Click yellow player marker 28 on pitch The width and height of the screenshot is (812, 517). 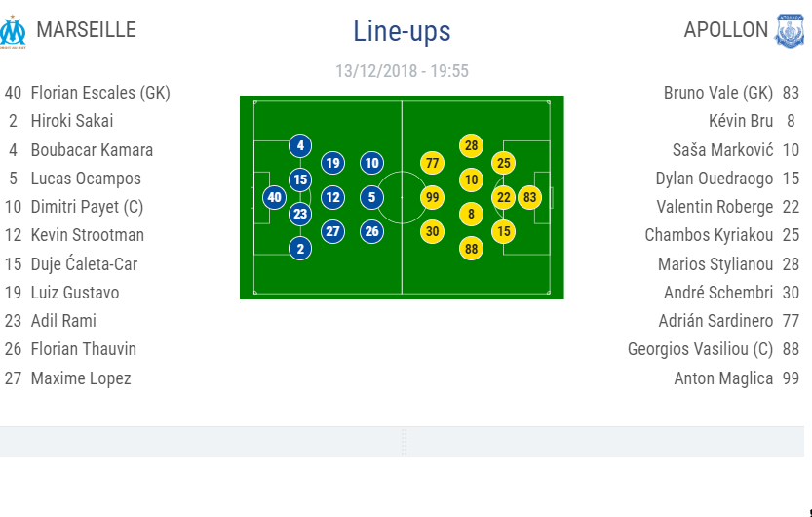[471, 146]
